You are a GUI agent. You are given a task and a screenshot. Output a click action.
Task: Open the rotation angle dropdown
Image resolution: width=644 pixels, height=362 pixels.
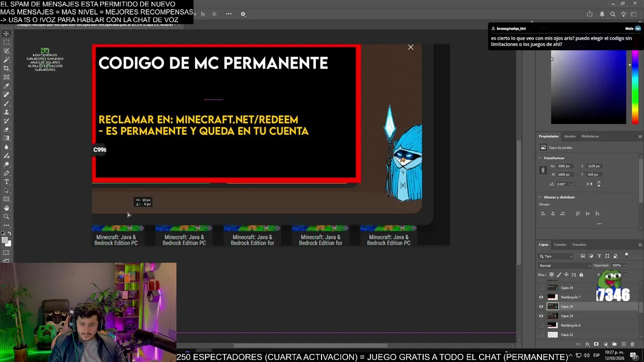(572, 184)
